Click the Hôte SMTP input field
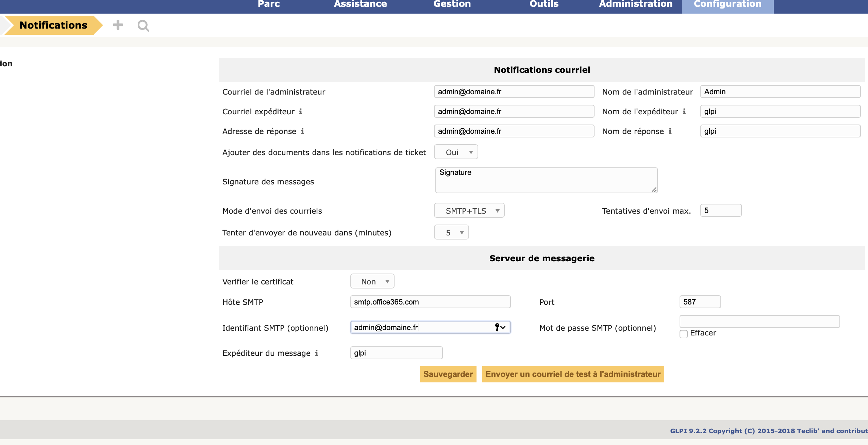Viewport: 868px width, 445px height. pos(430,302)
